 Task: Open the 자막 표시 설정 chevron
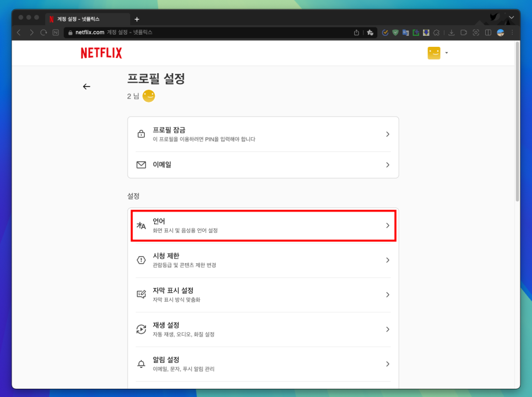pos(388,295)
